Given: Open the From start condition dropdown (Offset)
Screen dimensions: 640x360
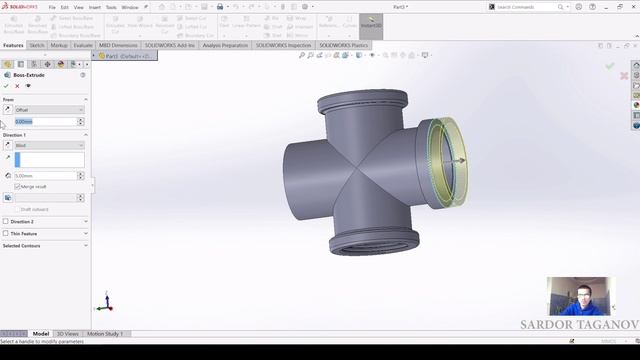Looking at the screenshot, I should pos(49,110).
